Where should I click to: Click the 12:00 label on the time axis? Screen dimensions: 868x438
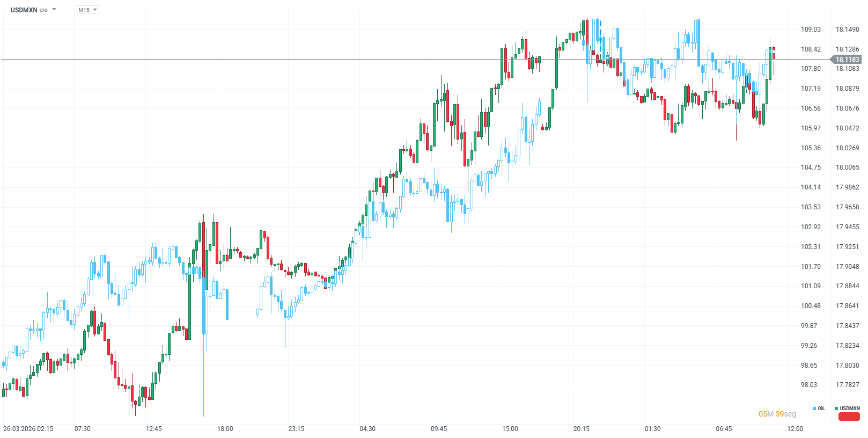[x=796, y=429]
